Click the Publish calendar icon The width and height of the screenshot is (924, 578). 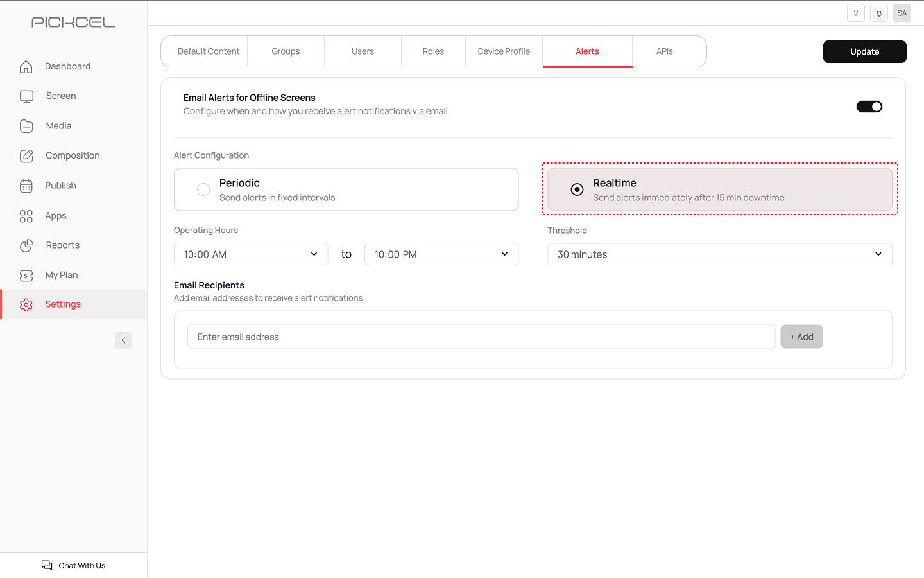click(26, 186)
